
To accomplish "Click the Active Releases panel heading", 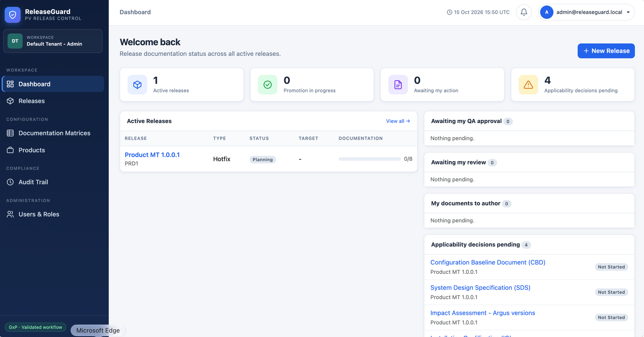I will tap(149, 121).
